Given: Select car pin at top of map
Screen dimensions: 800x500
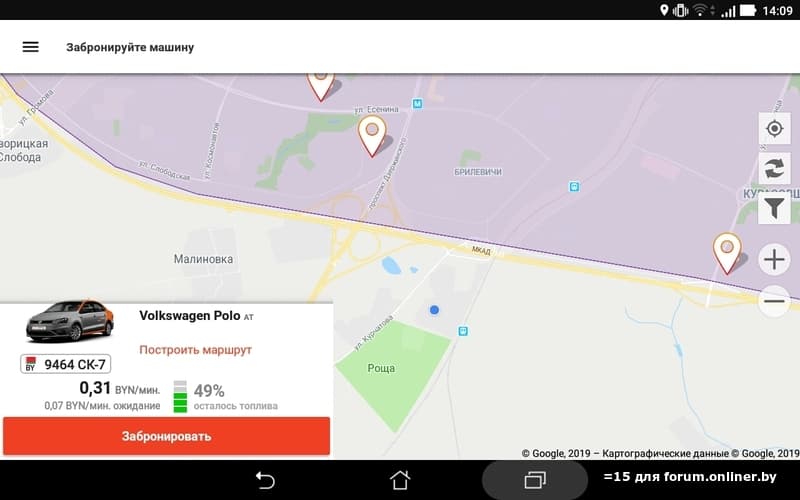Looking at the screenshot, I should click(x=321, y=87).
